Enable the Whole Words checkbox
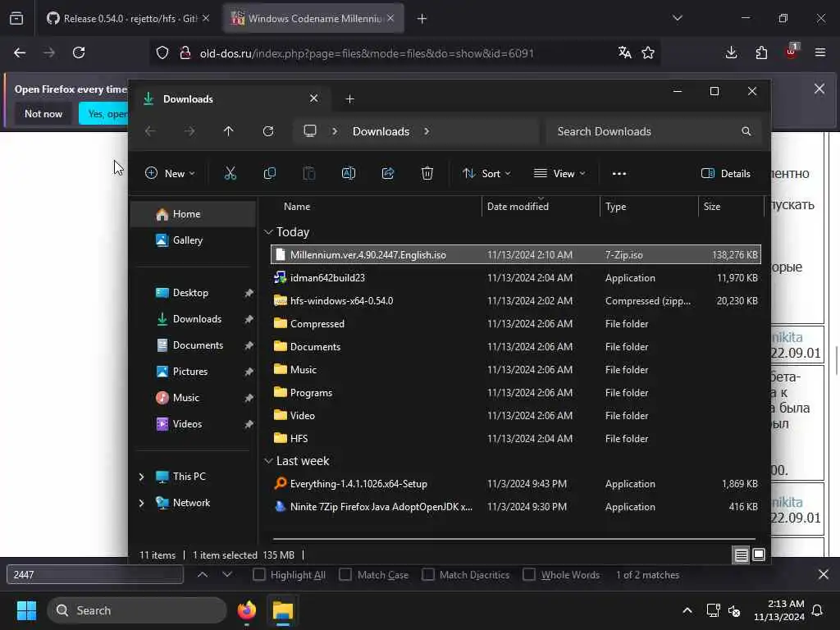This screenshot has height=630, width=840. point(529,574)
